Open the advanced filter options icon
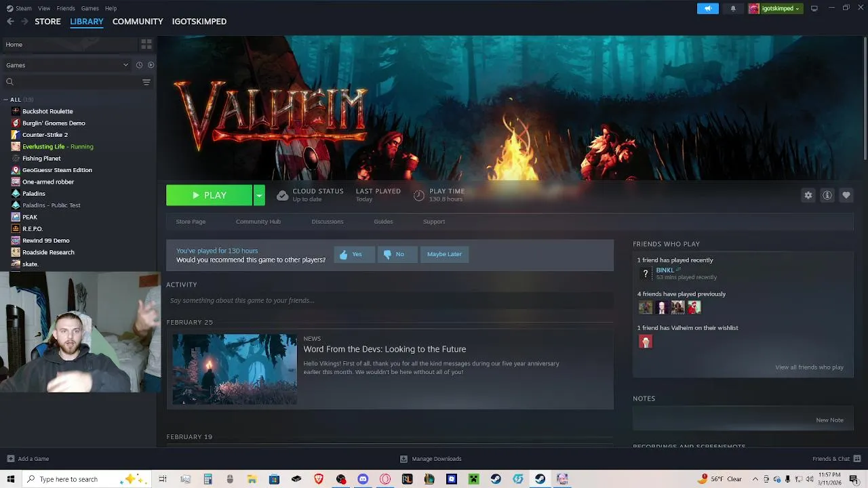Image resolution: width=868 pixels, height=488 pixels. coord(146,82)
